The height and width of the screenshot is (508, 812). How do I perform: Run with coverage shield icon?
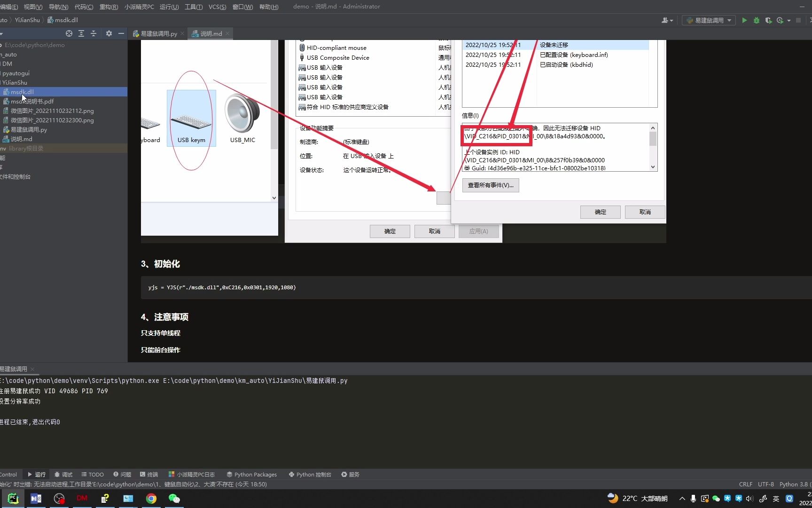[x=768, y=20]
